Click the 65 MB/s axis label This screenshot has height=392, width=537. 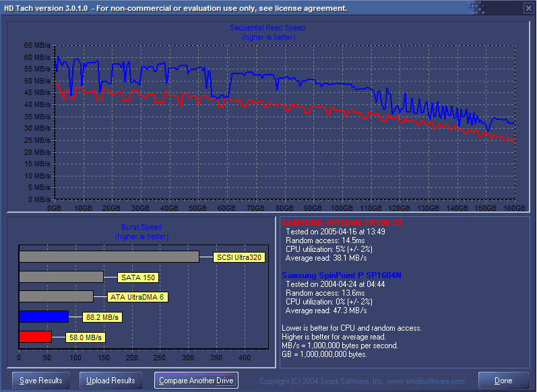pos(37,45)
